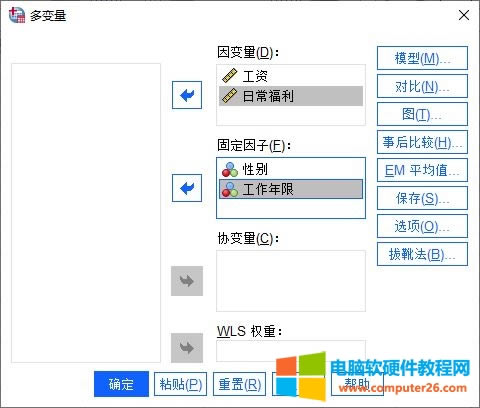Confirm with the 确定 button
The image size is (480, 408).
(x=121, y=384)
